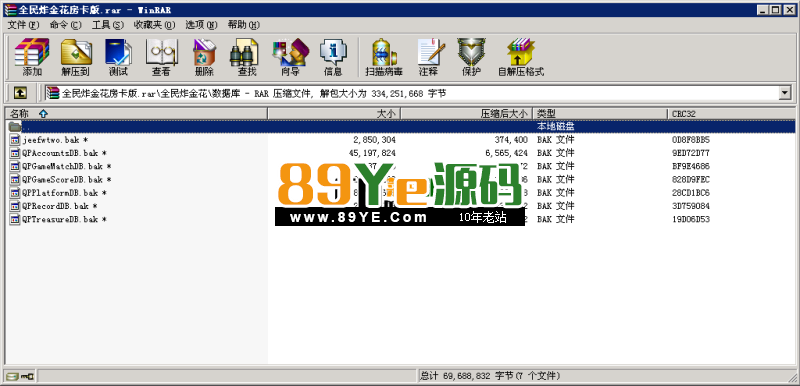The width and height of the screenshot is (800, 386).
Task: Open the Tools (工具) menu
Action: coord(108,24)
